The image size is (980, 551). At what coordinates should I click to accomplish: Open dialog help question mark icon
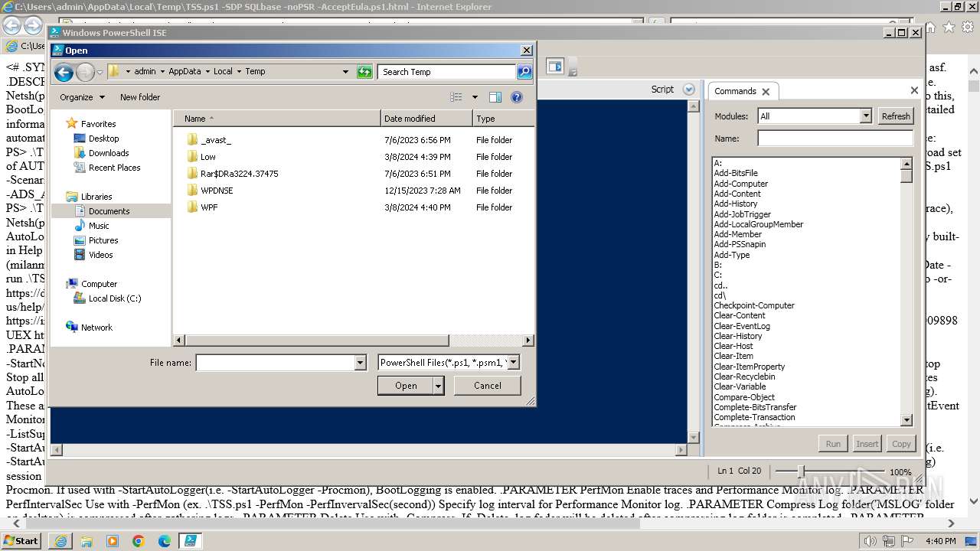(517, 97)
